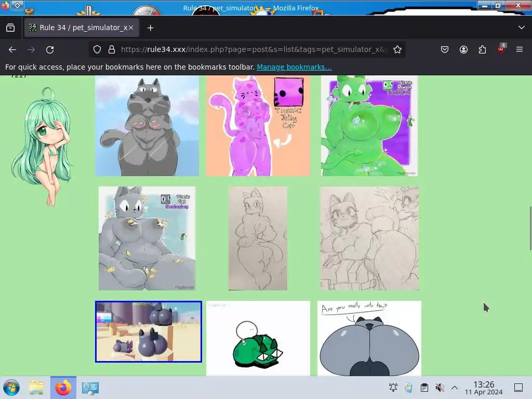The width and height of the screenshot is (532, 399).
Task: Open the Titanic Cat Exclusive thumbnail
Action: tap(147, 238)
